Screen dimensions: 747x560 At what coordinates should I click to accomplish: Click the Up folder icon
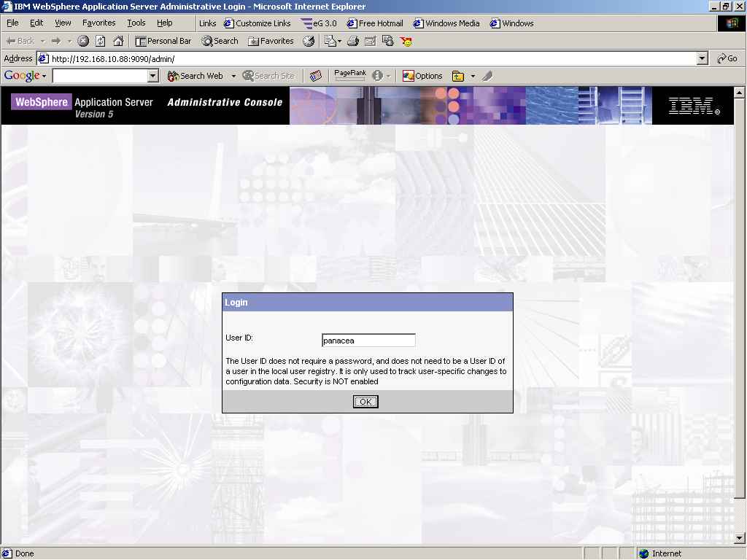coord(458,76)
